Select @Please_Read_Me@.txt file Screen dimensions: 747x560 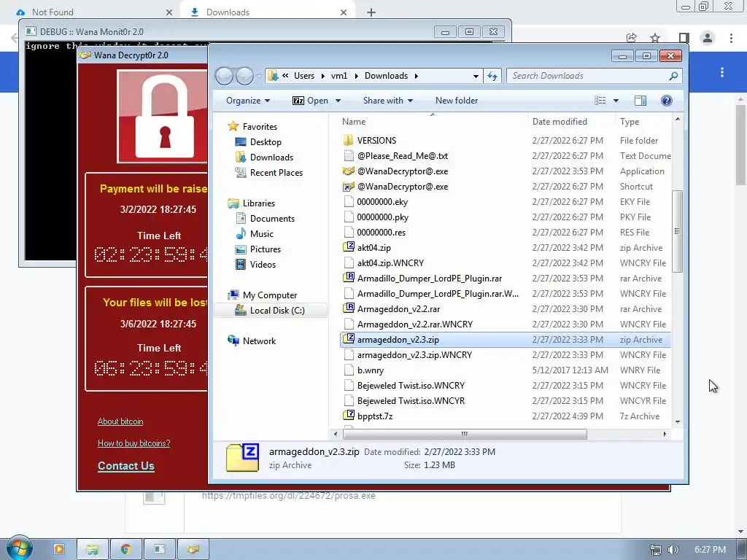[x=395, y=156]
